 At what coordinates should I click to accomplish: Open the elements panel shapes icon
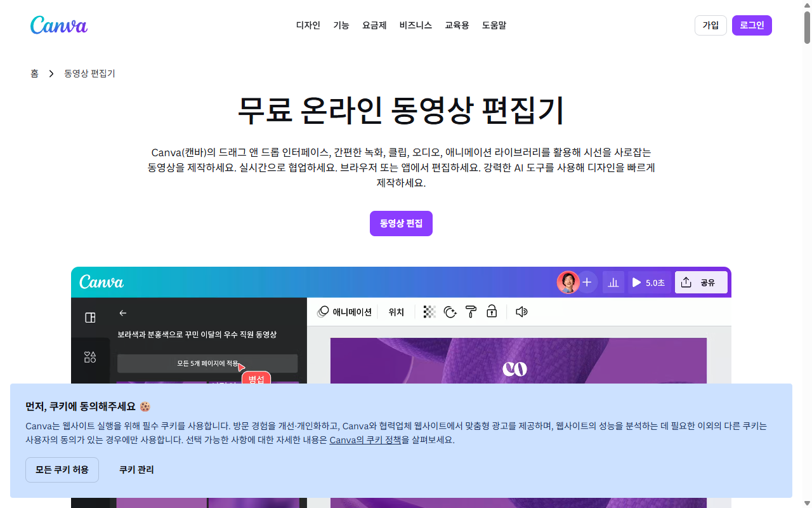click(x=91, y=358)
